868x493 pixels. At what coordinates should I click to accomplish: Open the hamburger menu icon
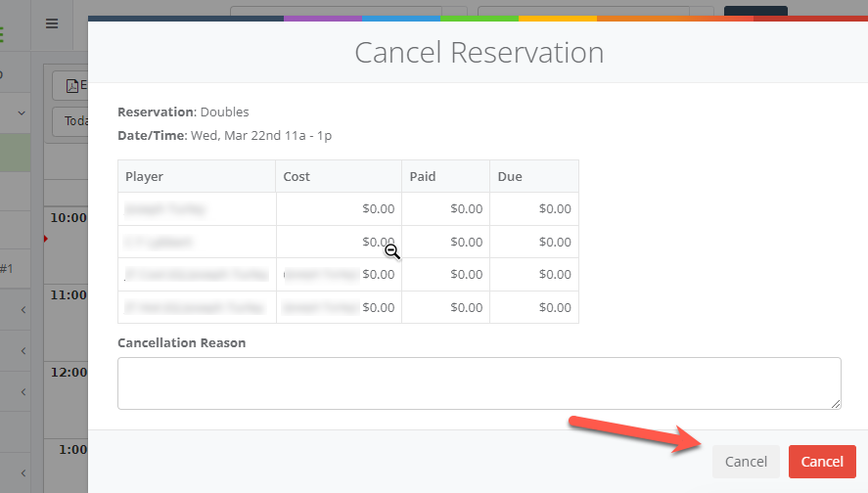point(52,23)
